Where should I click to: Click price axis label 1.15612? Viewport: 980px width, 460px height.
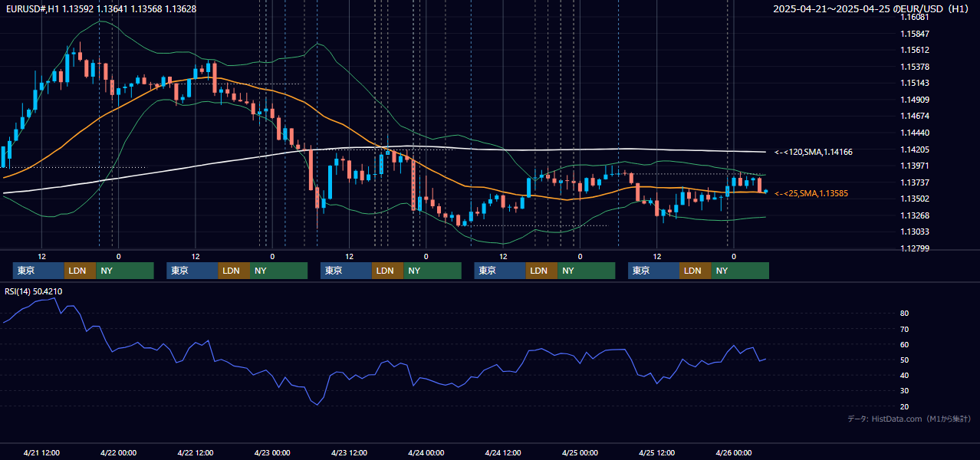[x=916, y=50]
